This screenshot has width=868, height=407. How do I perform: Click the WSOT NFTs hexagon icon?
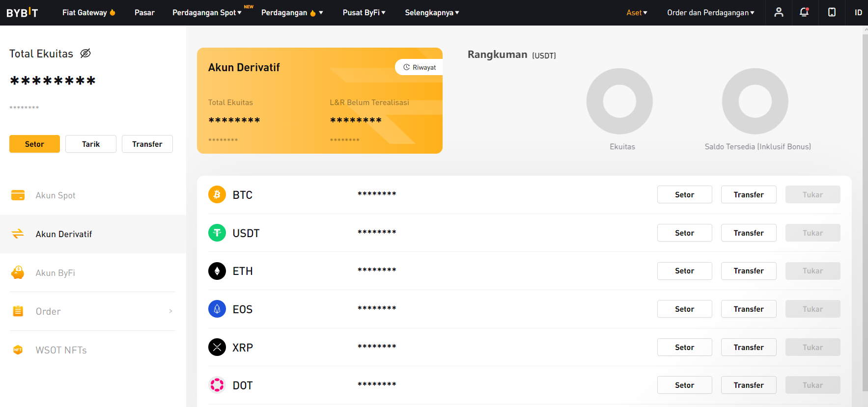coord(18,350)
